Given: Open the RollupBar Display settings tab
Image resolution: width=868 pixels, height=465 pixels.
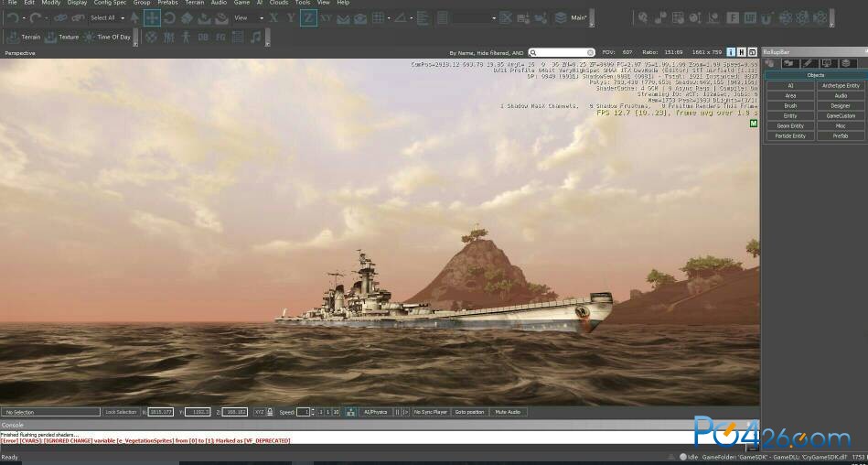Looking at the screenshot, I should click(827, 64).
